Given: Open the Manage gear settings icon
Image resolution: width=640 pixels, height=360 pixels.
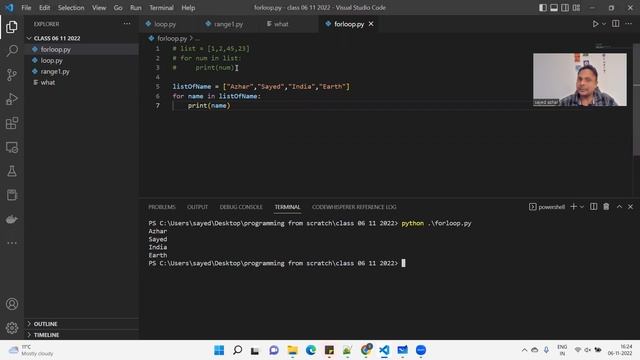Looking at the screenshot, I should (x=12, y=328).
